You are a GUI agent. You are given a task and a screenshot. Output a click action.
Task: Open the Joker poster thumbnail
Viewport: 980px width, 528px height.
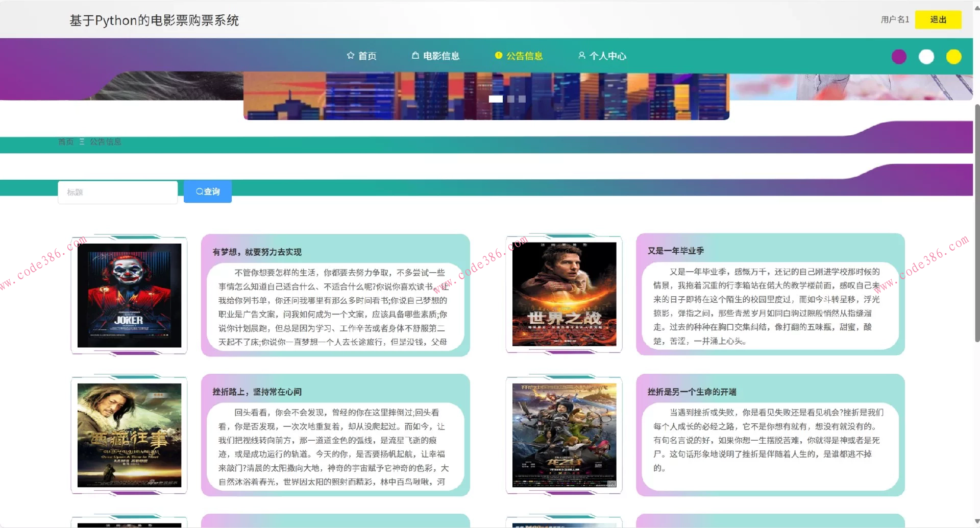[129, 295]
